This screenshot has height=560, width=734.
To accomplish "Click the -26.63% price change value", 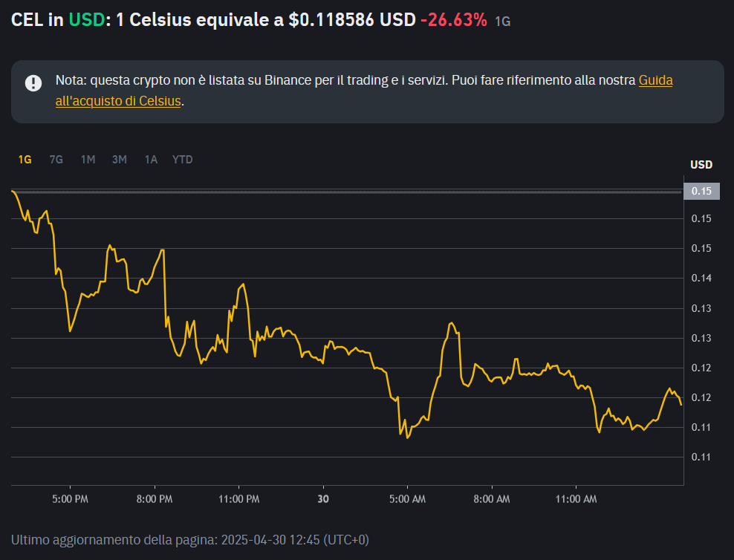I will point(454,19).
